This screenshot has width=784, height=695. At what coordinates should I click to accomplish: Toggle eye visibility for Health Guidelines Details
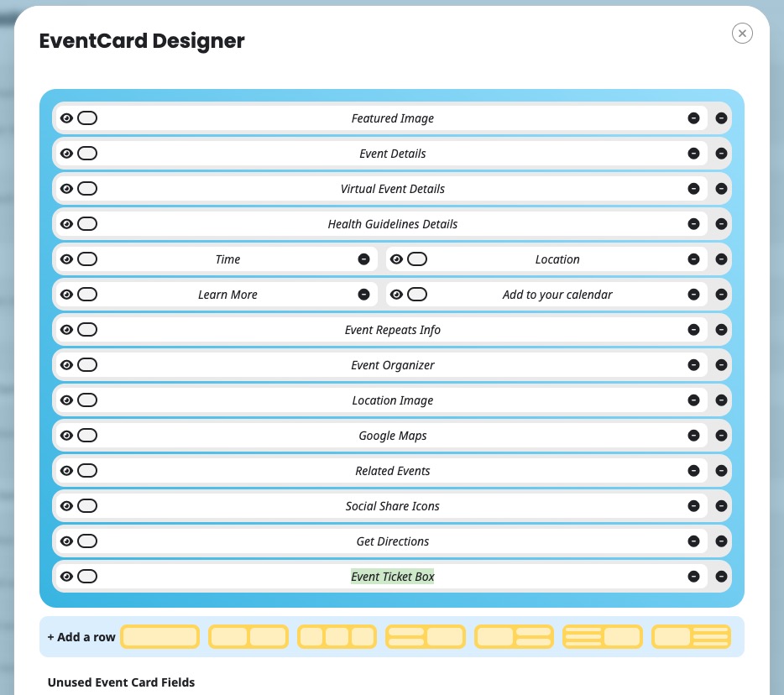click(x=66, y=224)
